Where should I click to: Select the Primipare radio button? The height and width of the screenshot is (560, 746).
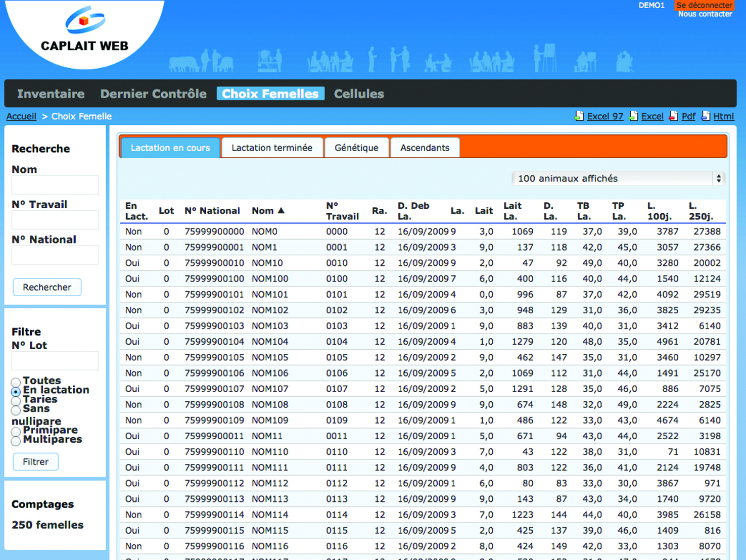tap(16, 432)
